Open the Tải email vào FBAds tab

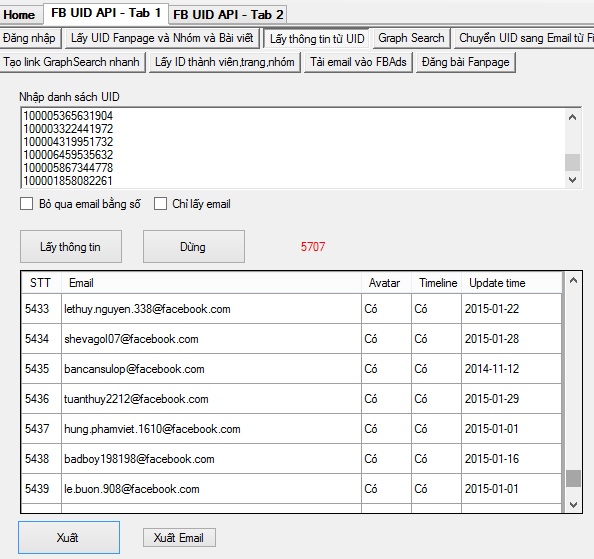[x=358, y=62]
